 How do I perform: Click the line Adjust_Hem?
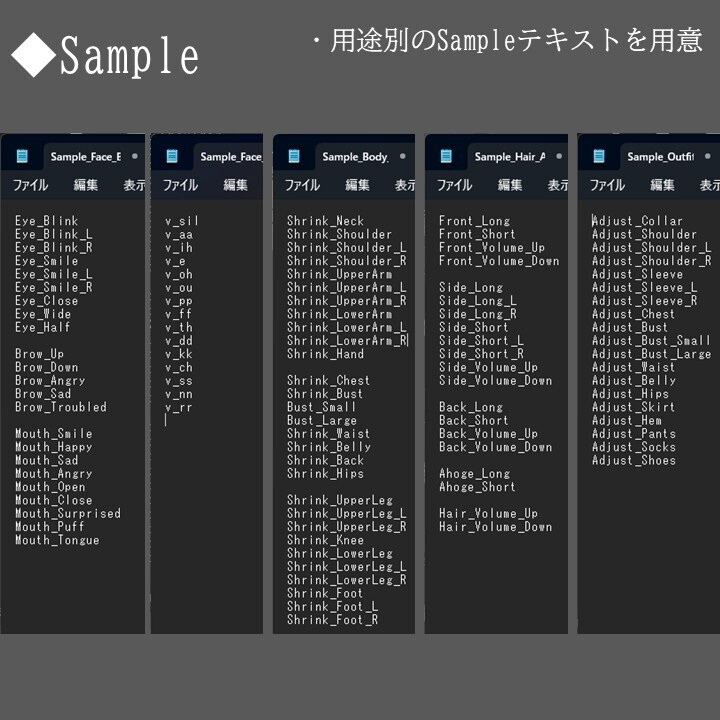click(627, 421)
